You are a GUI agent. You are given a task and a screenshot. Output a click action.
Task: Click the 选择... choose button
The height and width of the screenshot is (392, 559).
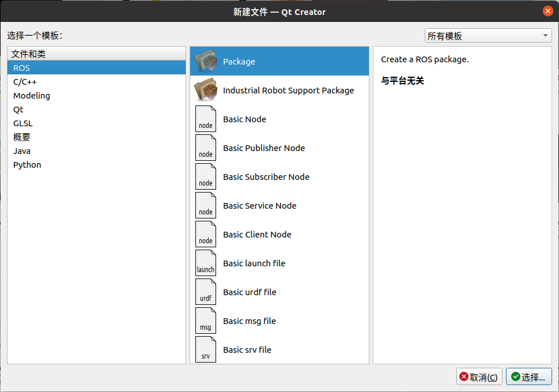coord(528,376)
